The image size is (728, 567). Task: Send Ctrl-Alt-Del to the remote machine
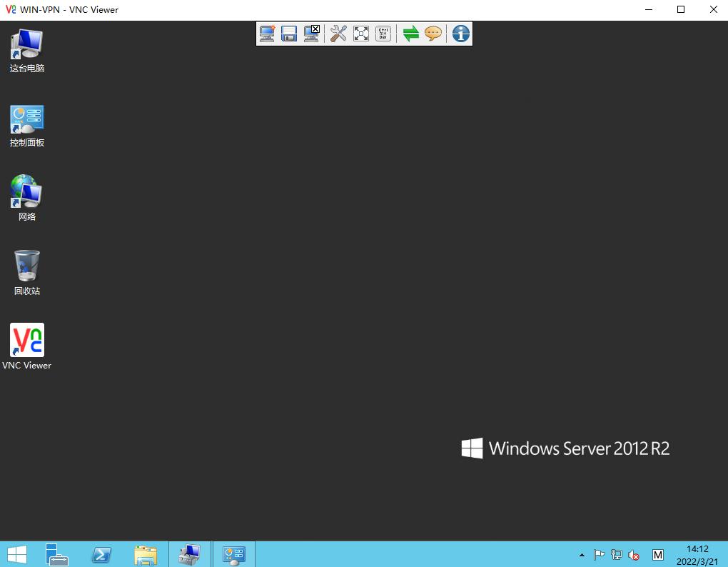click(x=383, y=34)
